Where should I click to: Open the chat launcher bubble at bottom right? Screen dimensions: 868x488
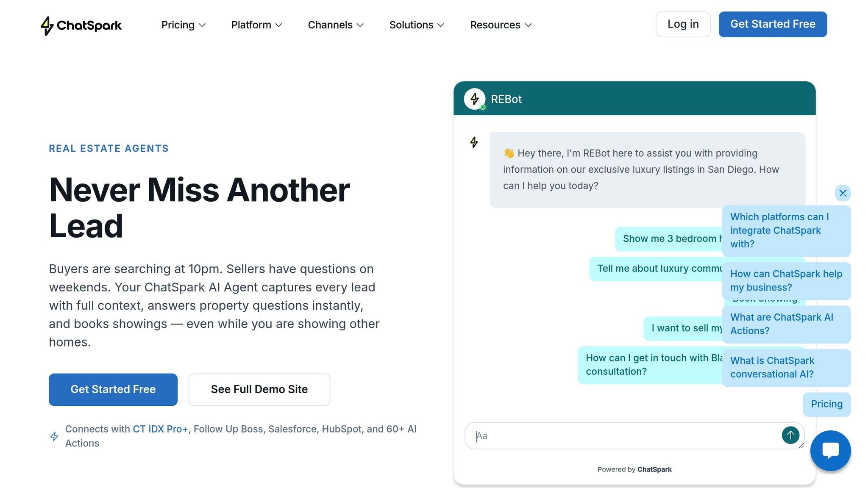[830, 450]
